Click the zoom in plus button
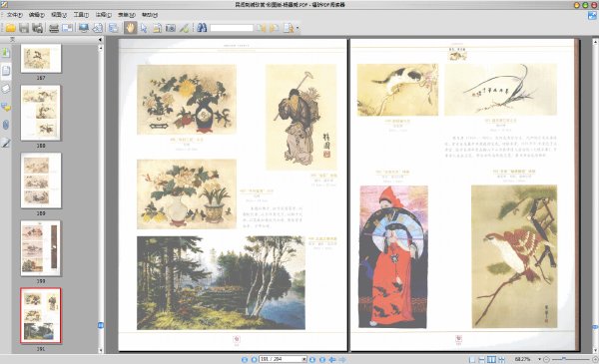Screen dimensions: 599x364 click(595, 359)
